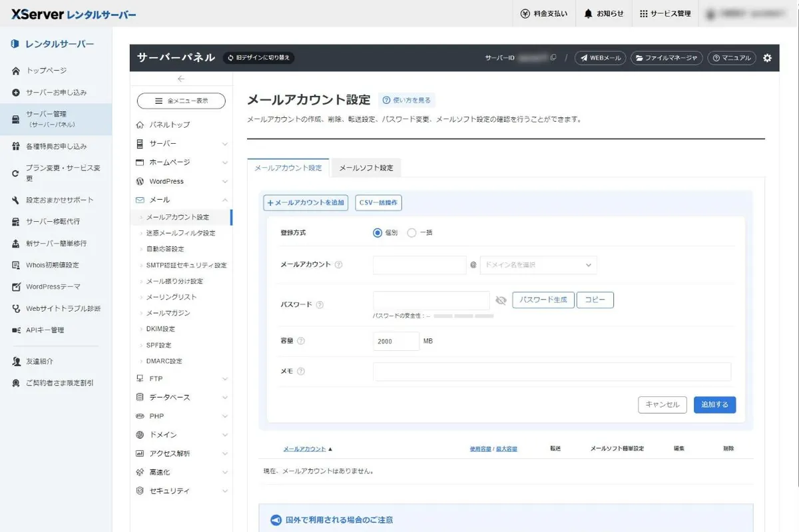
Task: Select サーバー管理 sidebar item
Action: click(56, 119)
